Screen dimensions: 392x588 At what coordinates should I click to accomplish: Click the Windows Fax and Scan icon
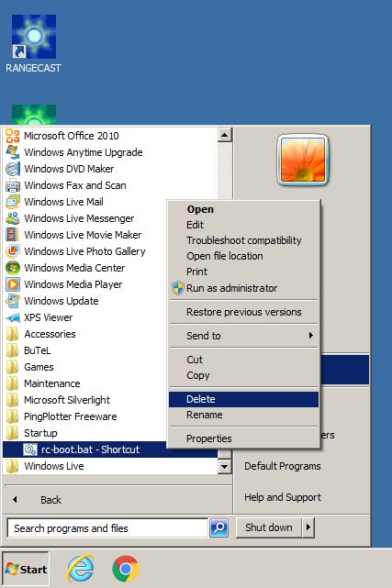[x=13, y=185]
